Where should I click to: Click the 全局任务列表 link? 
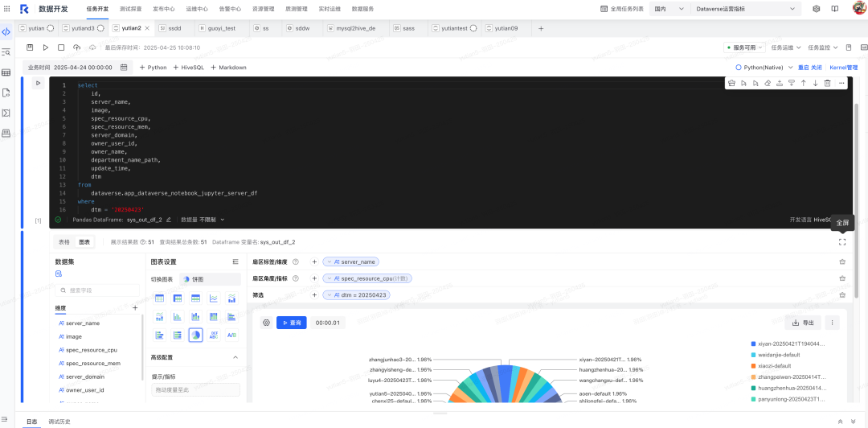pyautogui.click(x=622, y=9)
